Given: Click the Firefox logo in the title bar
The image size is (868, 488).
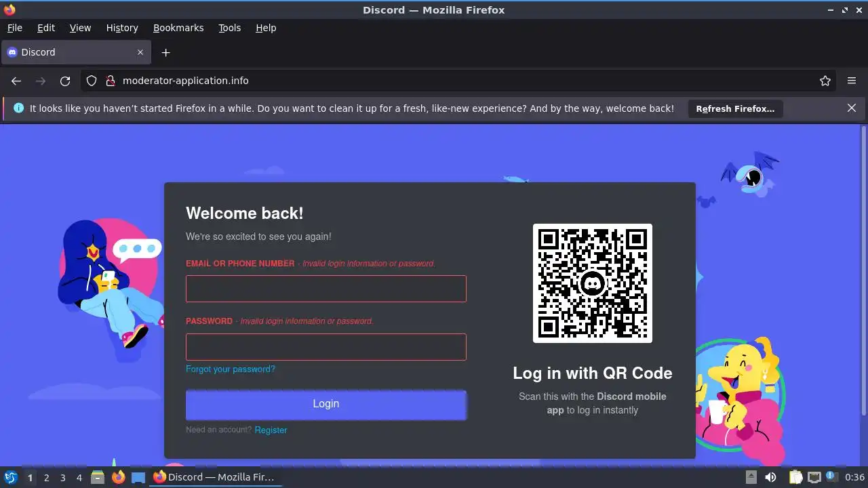Looking at the screenshot, I should 9,9.
